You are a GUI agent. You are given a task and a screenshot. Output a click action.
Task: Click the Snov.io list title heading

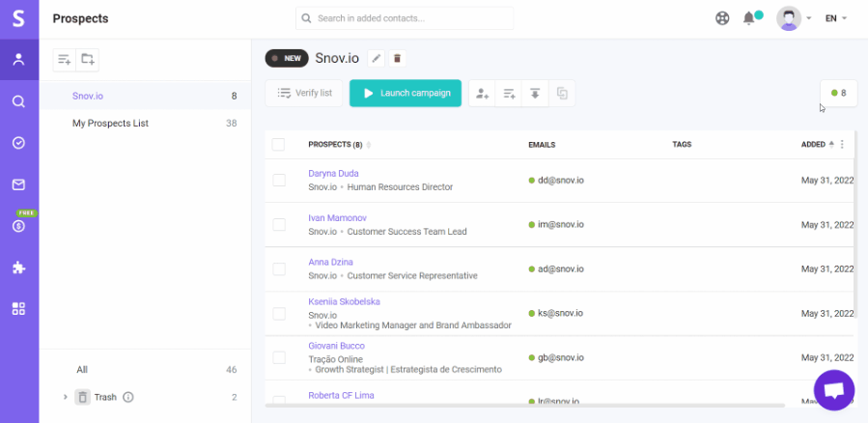click(337, 58)
